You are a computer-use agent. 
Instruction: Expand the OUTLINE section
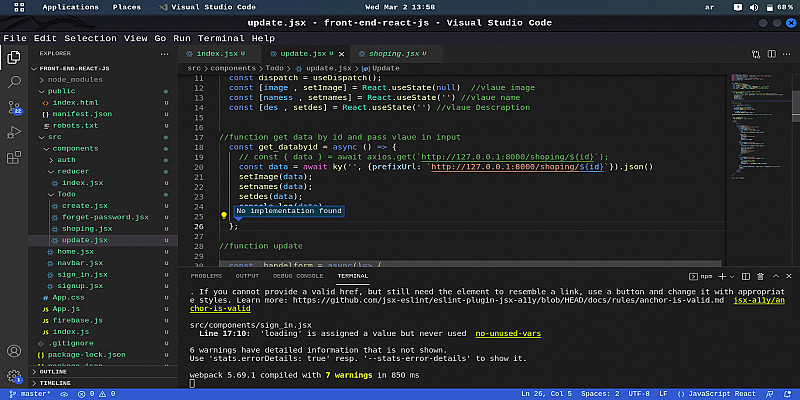(x=55, y=370)
